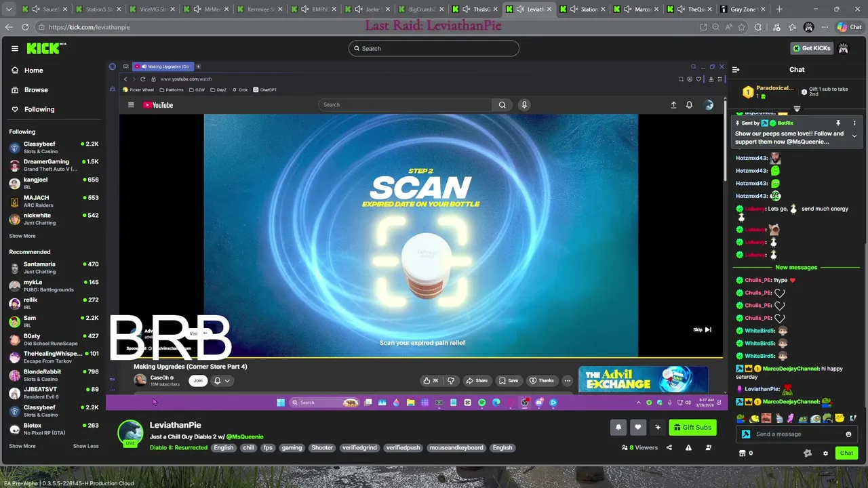Click the sparkle button beside Gift Subs
The width and height of the screenshot is (868, 488).
[657, 427]
